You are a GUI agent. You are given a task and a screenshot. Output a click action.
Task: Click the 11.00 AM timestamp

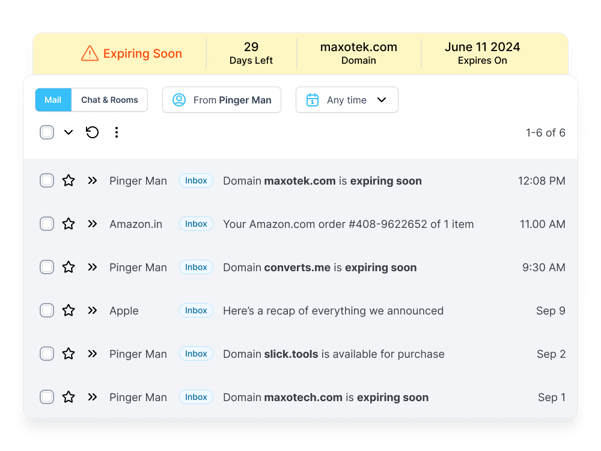point(542,224)
